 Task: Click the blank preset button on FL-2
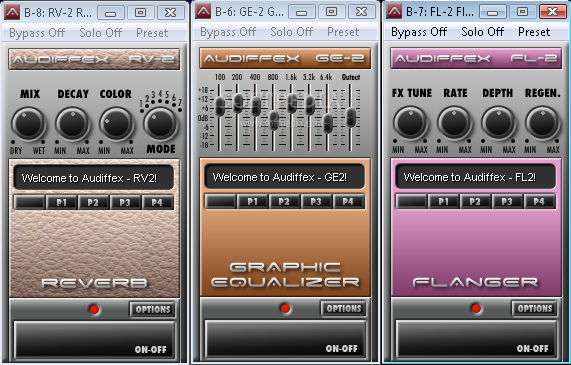[x=411, y=201]
